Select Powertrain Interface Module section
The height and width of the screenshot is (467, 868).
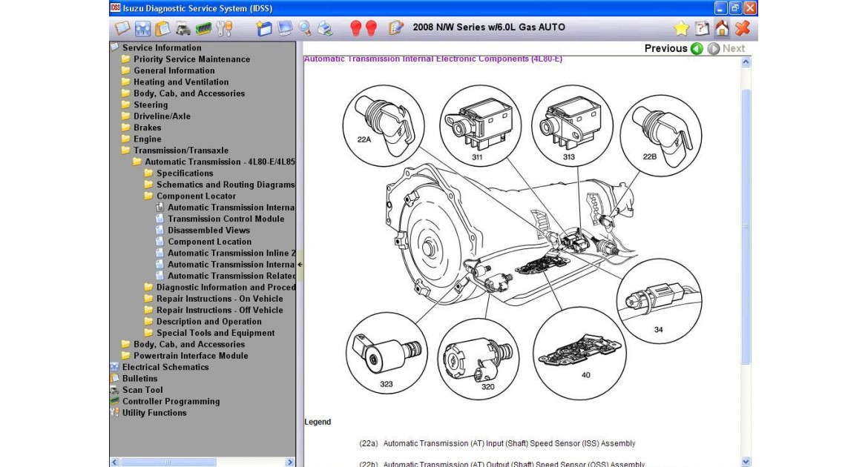191,356
